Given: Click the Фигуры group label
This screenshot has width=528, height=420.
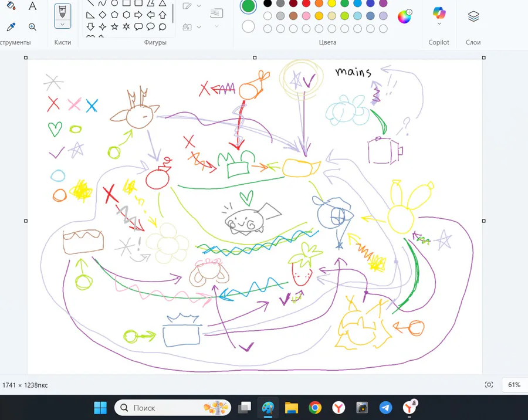Looking at the screenshot, I should pos(155,42).
